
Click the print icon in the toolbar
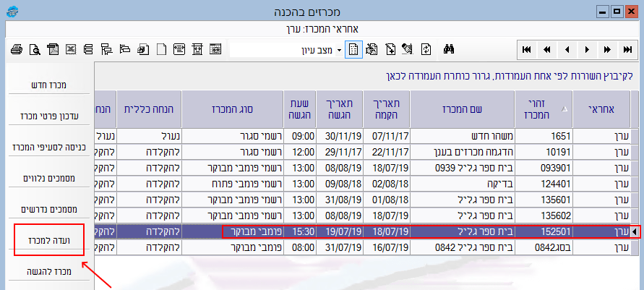coord(17,49)
